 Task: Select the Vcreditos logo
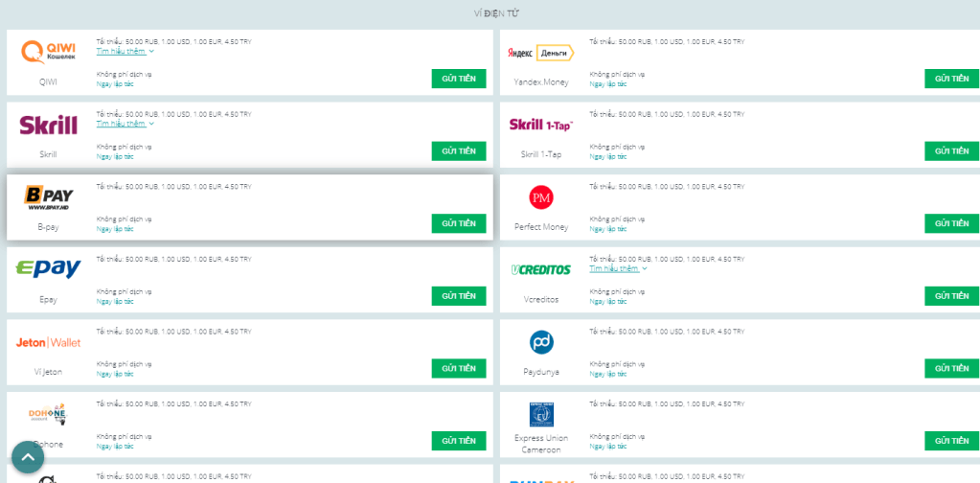coord(541,269)
